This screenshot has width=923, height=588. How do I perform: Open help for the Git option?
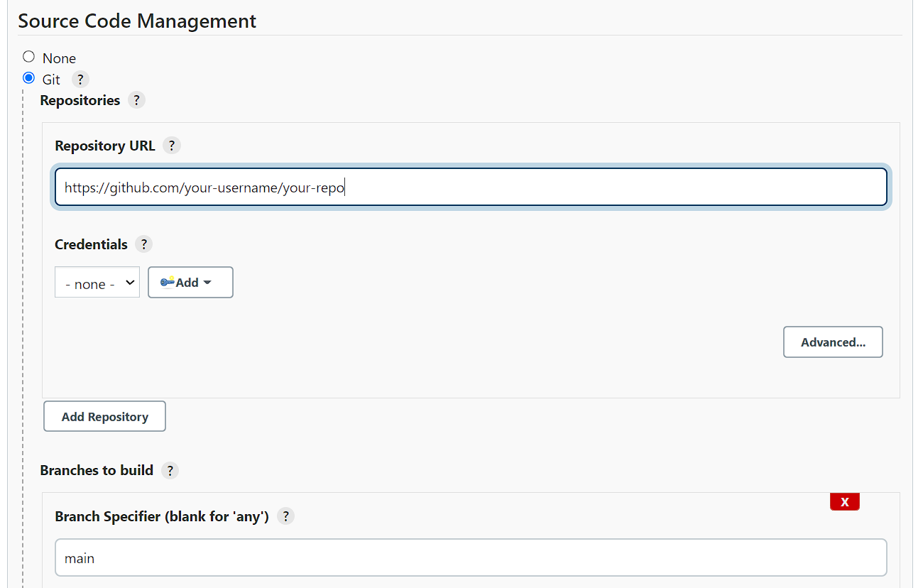coord(80,79)
